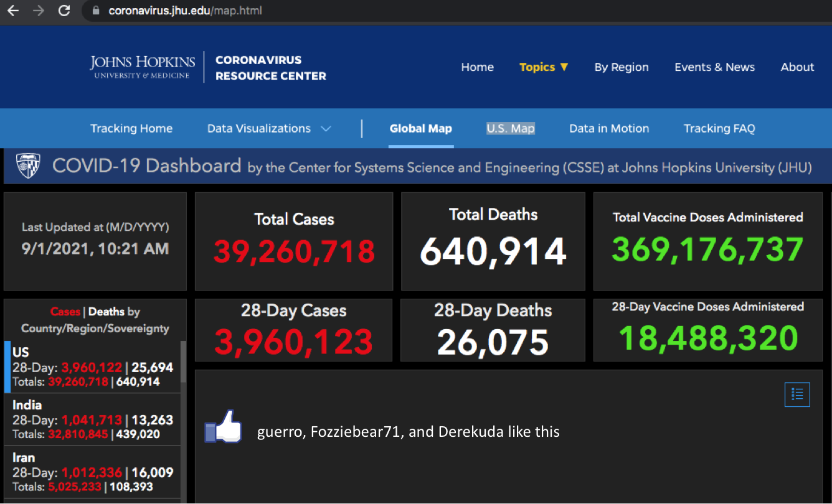
Task: Click the browser back arrow
Action: pyautogui.click(x=13, y=11)
